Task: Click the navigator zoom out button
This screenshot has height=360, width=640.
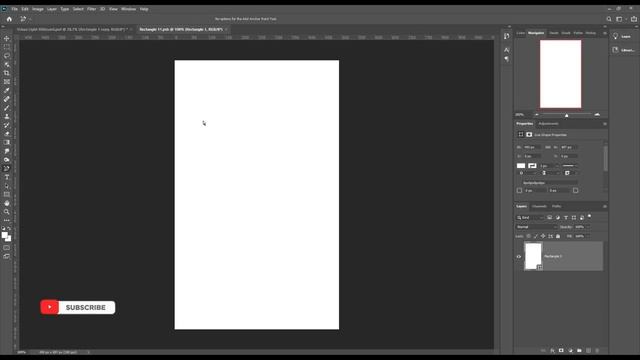Action: pyautogui.click(x=536, y=115)
